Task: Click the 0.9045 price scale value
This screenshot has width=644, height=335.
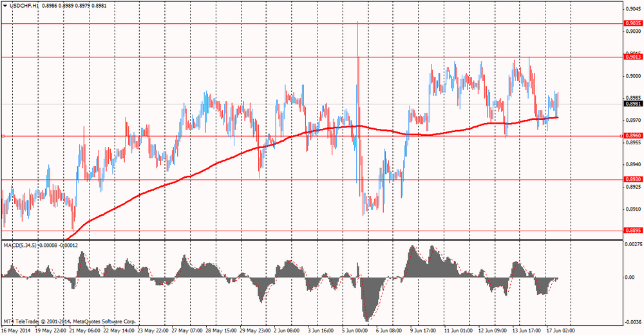Action: [633, 8]
